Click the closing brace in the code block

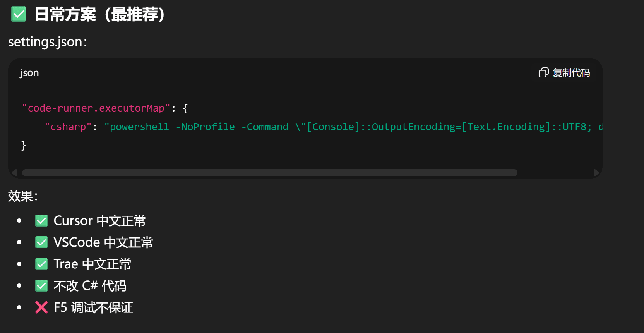click(x=24, y=146)
